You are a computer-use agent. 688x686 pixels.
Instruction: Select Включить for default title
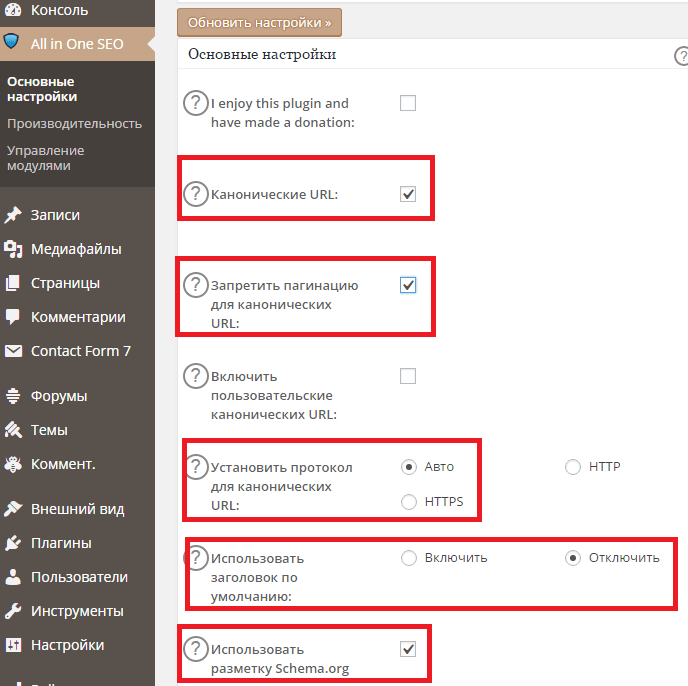coord(409,558)
